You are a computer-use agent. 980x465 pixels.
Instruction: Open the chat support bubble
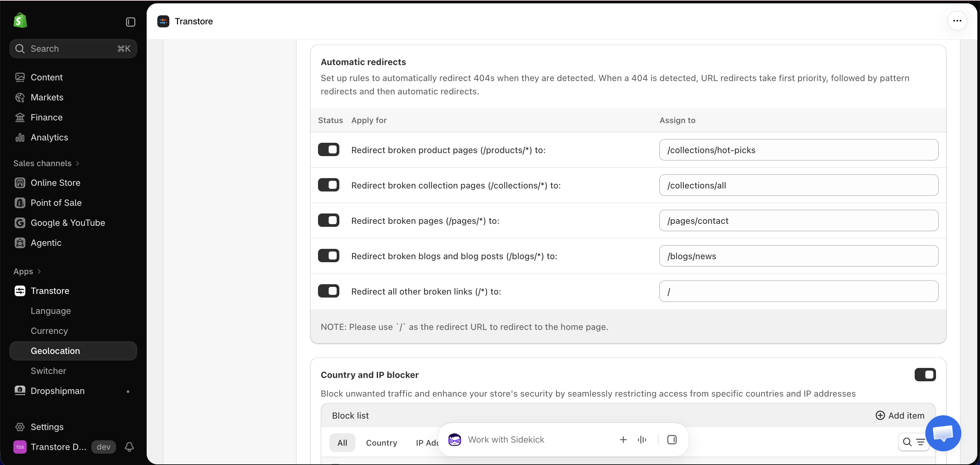[x=943, y=433]
